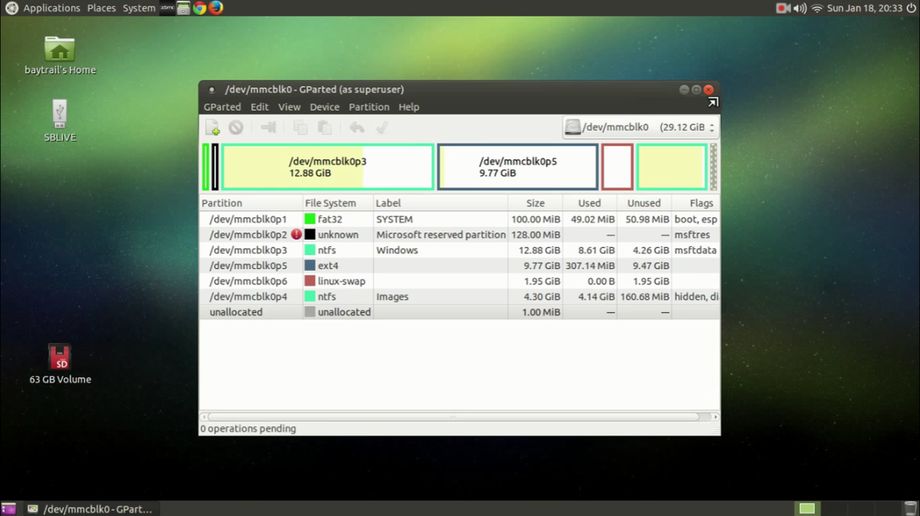Open the Partition menu
920x516 pixels.
pos(369,107)
